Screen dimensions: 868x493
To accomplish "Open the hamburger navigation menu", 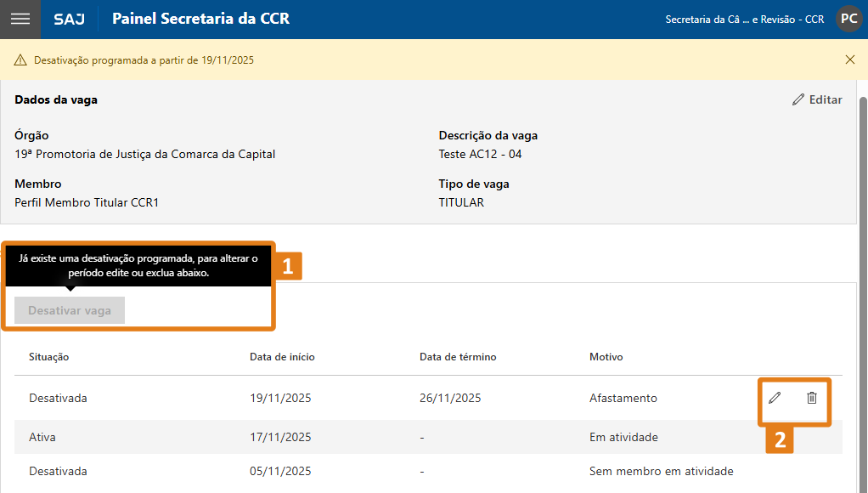I will pyautogui.click(x=20, y=19).
